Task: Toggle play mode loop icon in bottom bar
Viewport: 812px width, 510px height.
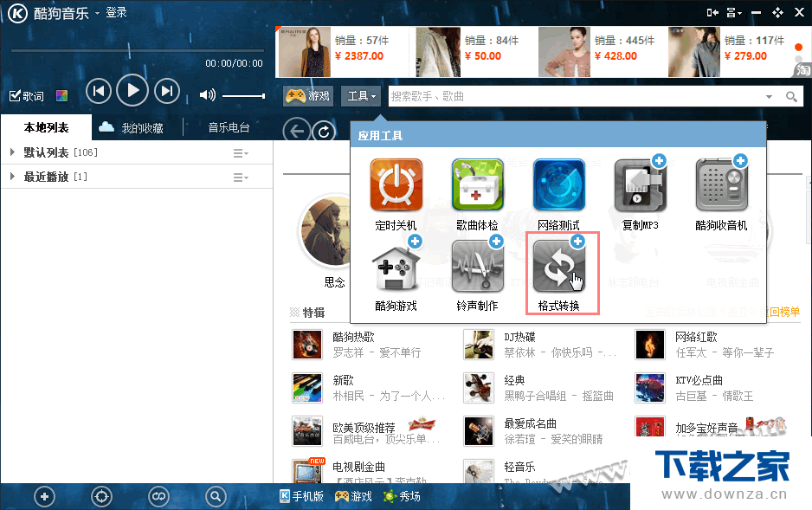Action: point(158,496)
